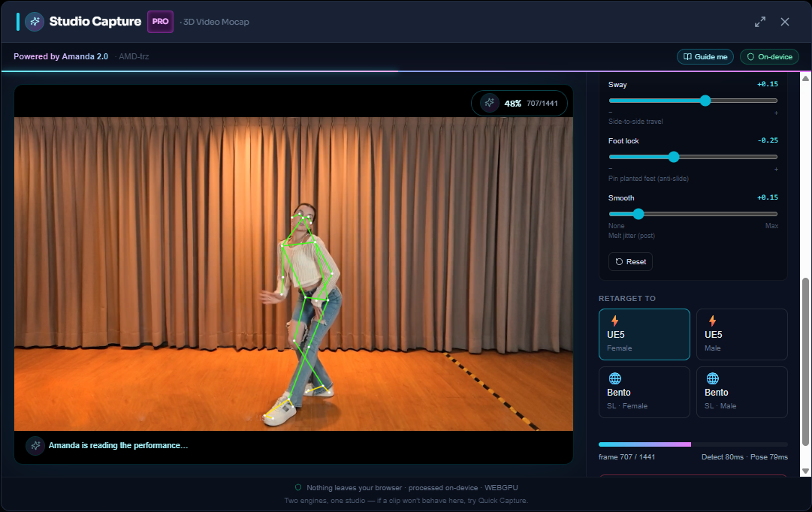Click the dancer video preview
Viewport: 812px width, 512px height.
pos(294,274)
